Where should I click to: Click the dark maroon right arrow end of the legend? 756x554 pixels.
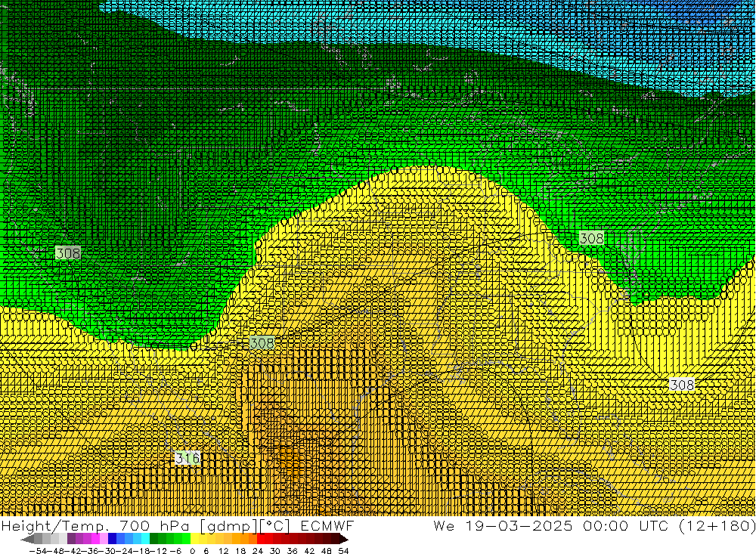click(344, 540)
